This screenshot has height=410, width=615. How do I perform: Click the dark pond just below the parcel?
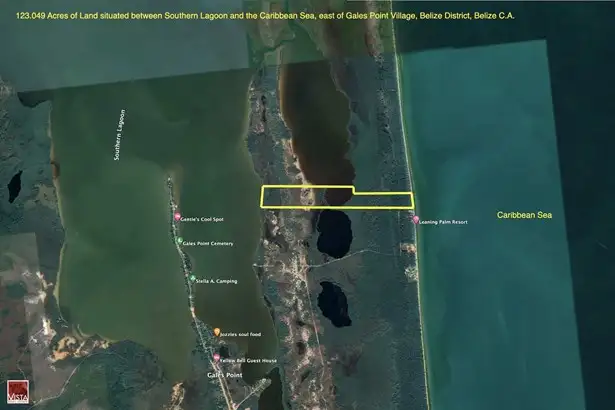point(334,232)
